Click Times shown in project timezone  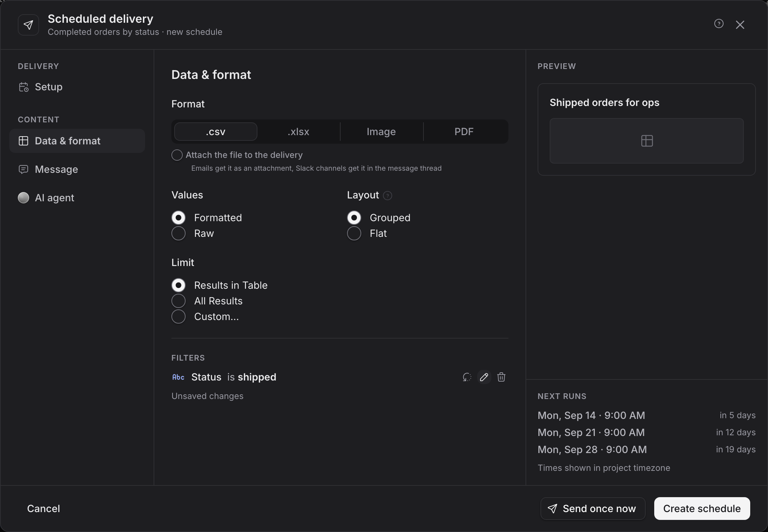pos(604,468)
